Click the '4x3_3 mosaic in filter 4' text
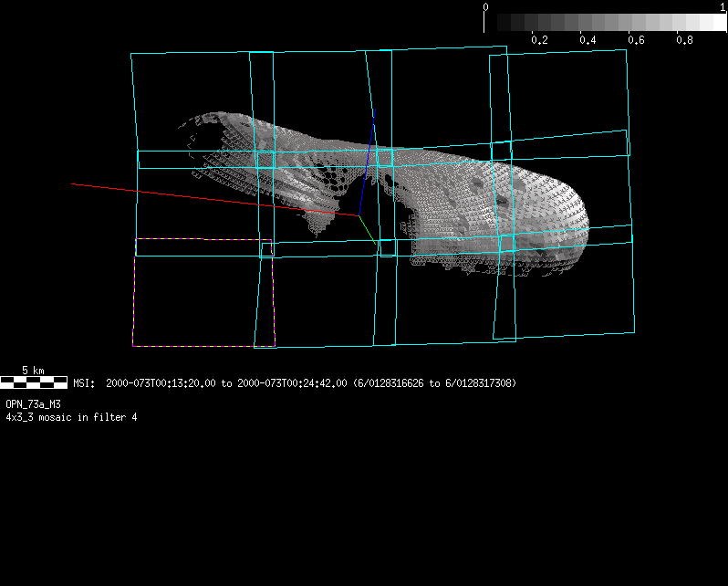728x586 pixels. pyautogui.click(x=71, y=417)
